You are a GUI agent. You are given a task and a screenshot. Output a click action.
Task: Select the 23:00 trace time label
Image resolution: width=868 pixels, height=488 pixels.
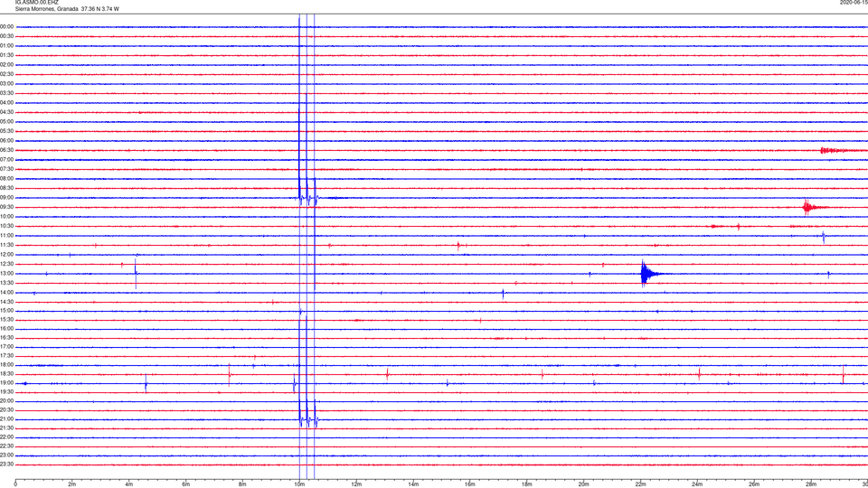pyautogui.click(x=6, y=455)
